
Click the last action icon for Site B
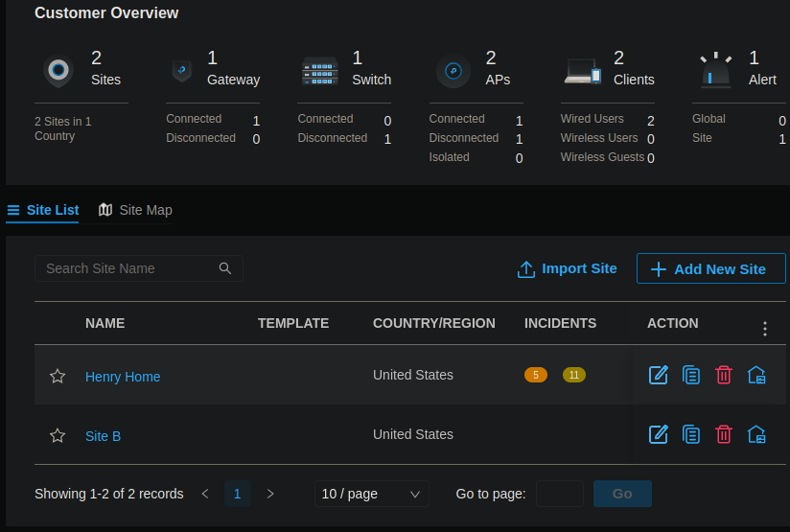[x=756, y=434]
